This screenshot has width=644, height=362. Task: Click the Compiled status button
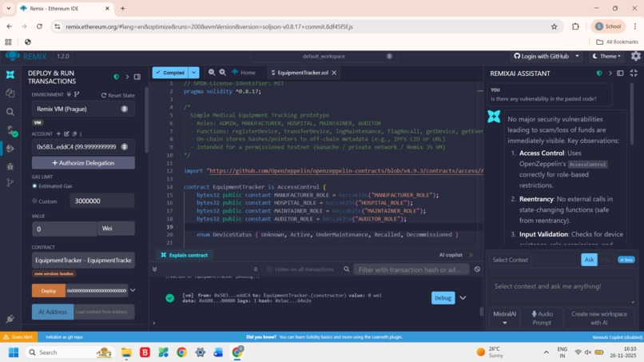pos(170,72)
